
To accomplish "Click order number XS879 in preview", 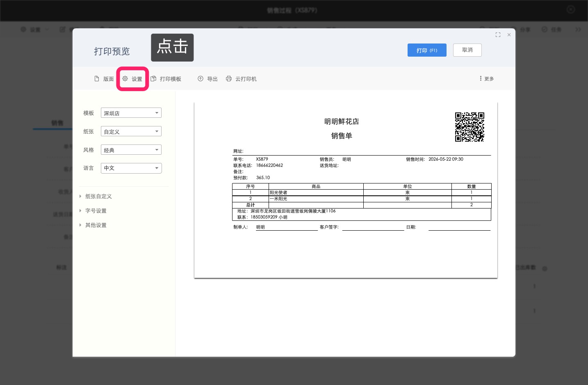I will pyautogui.click(x=262, y=159).
